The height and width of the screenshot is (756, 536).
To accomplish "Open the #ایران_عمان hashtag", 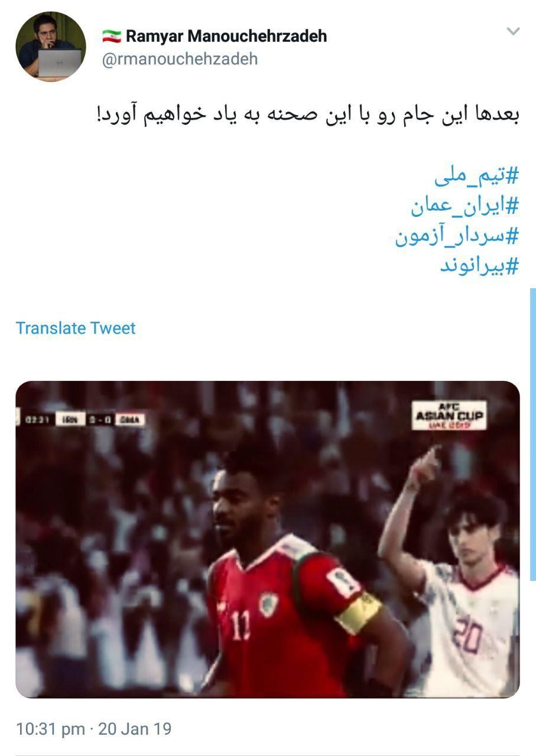I will click(x=465, y=206).
